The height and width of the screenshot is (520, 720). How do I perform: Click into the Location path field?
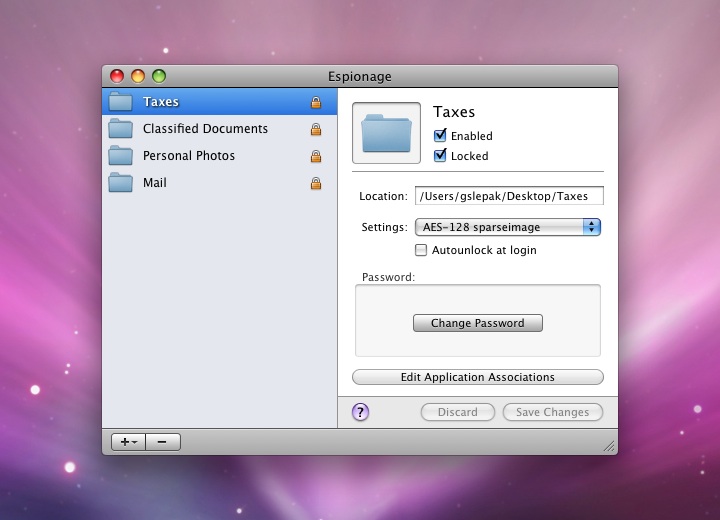[x=509, y=196]
